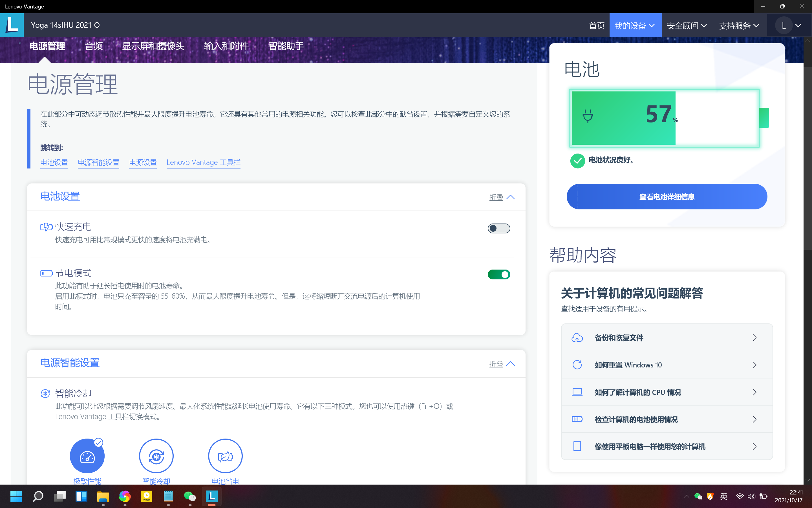
Task: Select the 极致性能 performance mode icon
Action: click(x=87, y=456)
